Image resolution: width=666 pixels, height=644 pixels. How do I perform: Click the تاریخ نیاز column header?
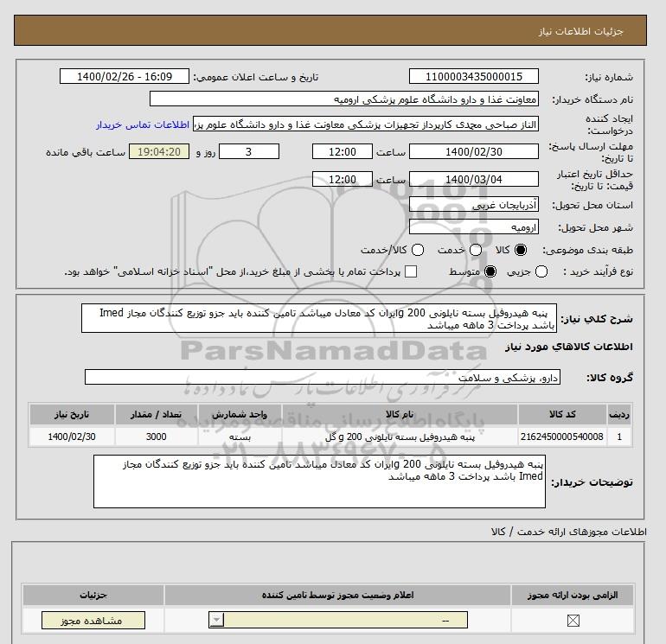pos(72,414)
